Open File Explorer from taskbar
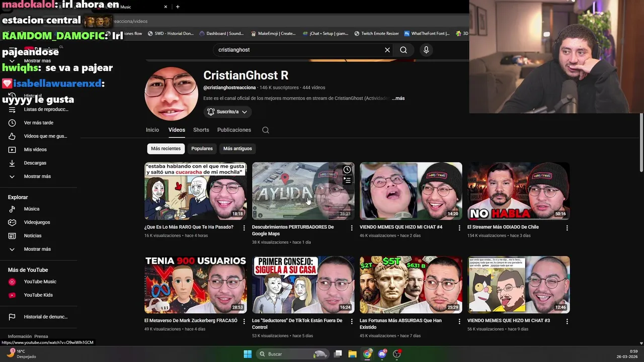The height and width of the screenshot is (362, 644). tap(352, 354)
